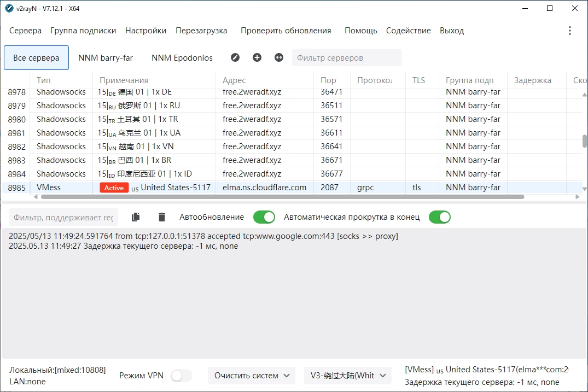Click the Содействие menu item
Screen dimensions: 588x392
pyautogui.click(x=409, y=31)
